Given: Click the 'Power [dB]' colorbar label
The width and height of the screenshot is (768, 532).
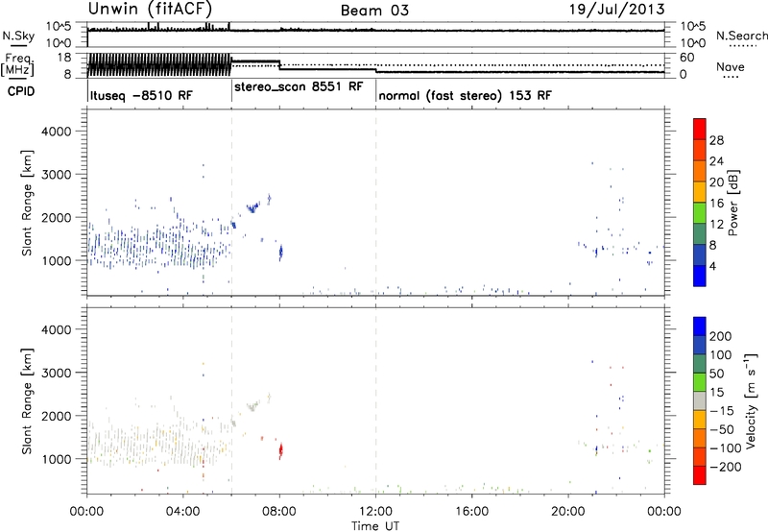Looking at the screenshot, I should pyautogui.click(x=733, y=203).
